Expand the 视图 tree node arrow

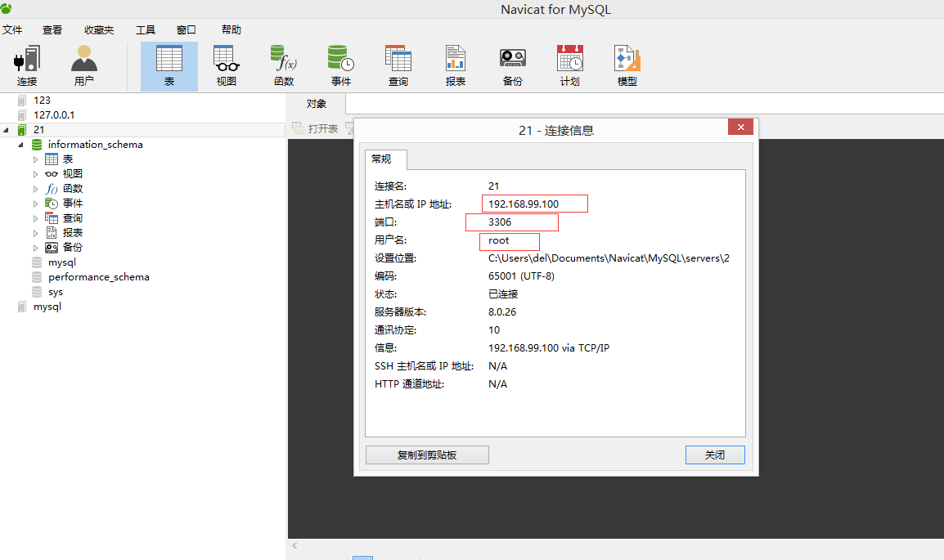click(35, 174)
